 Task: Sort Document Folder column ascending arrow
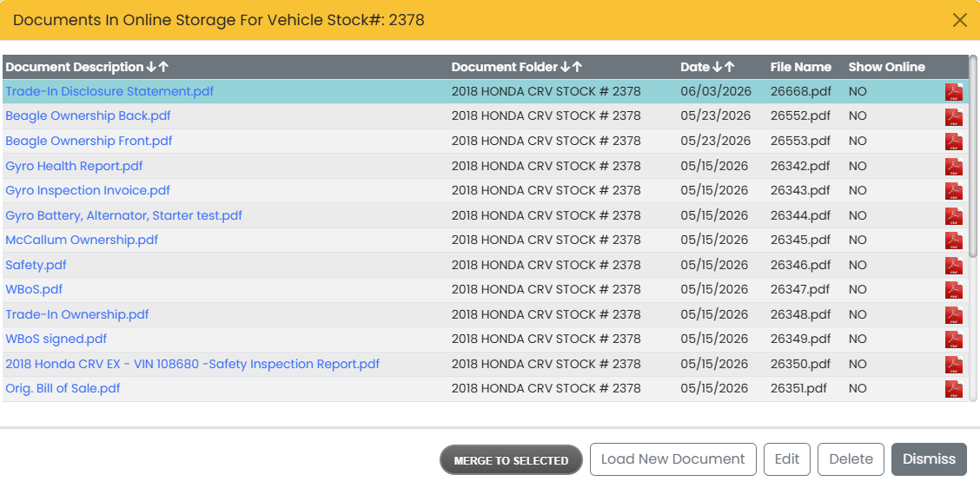[x=578, y=67]
